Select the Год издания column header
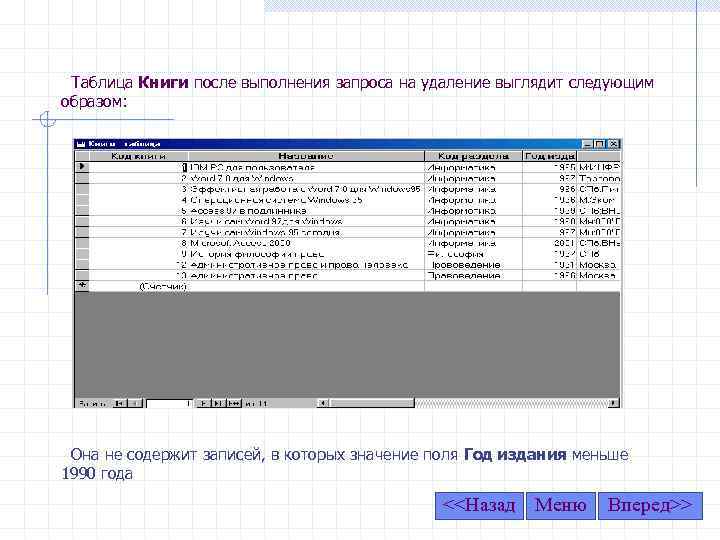Image resolution: width=720 pixels, height=540 pixels. [550, 156]
